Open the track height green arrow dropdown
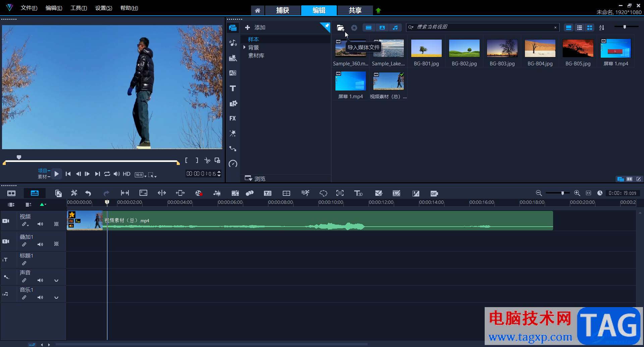Viewport: 644px width, 347px height. pos(43,205)
